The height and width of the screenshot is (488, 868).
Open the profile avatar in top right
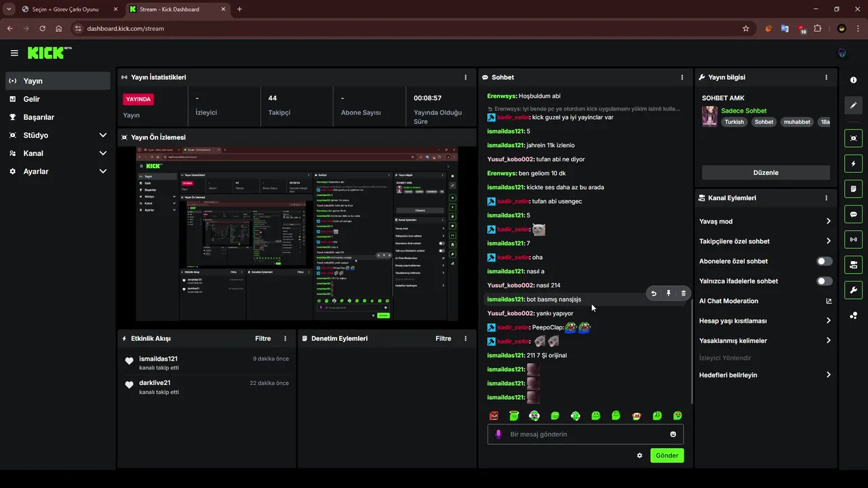pyautogui.click(x=842, y=53)
